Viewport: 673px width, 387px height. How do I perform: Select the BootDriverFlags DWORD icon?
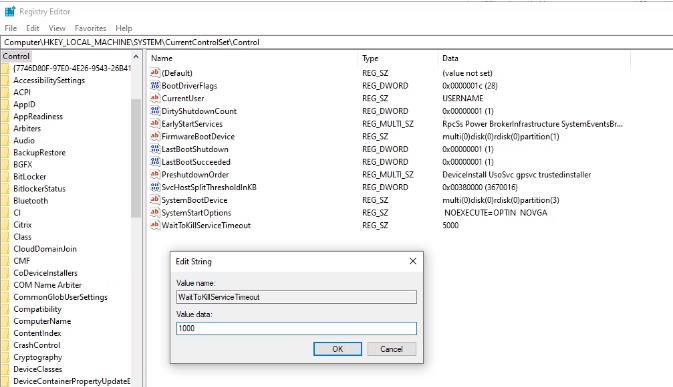pos(155,85)
